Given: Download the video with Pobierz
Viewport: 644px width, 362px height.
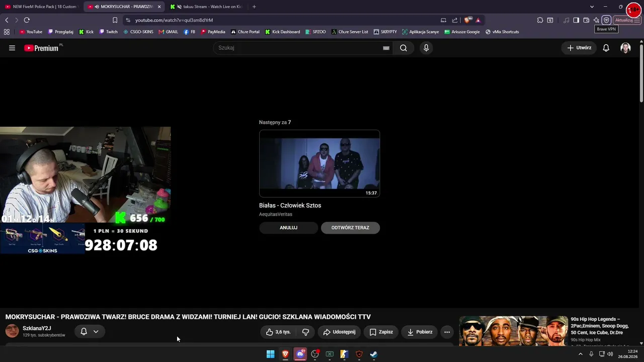Looking at the screenshot, I should (x=420, y=332).
